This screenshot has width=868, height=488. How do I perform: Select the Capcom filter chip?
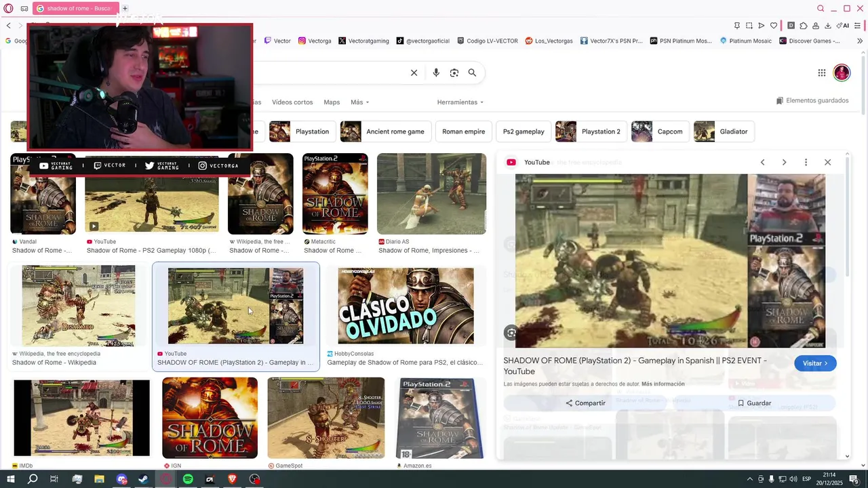point(660,131)
